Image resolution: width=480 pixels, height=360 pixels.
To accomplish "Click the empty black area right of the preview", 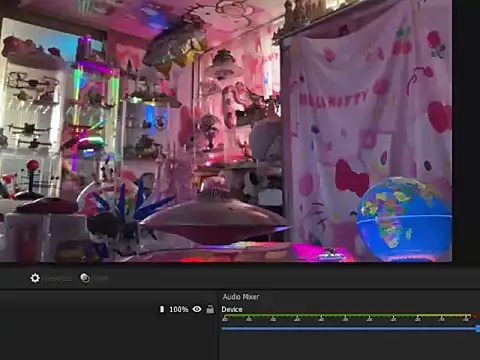I will click(466, 133).
